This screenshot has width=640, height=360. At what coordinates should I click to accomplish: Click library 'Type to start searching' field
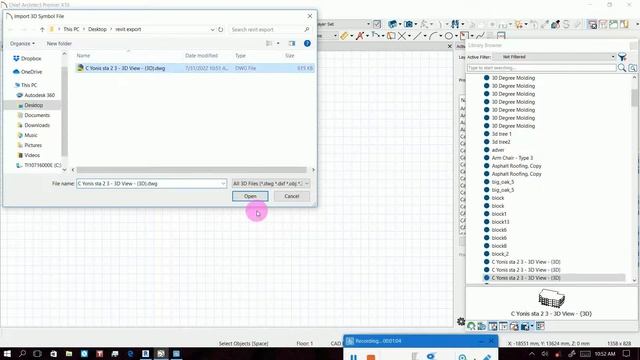542,68
